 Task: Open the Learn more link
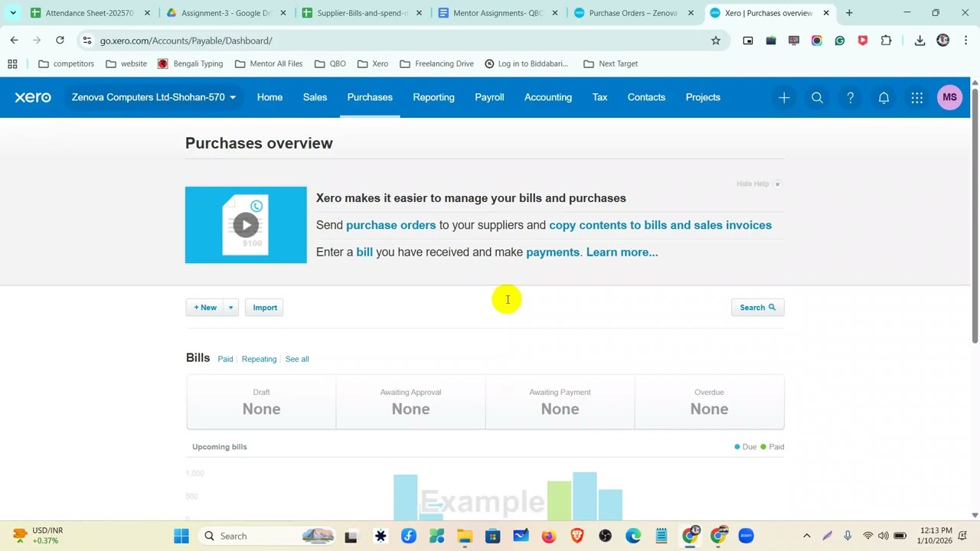(x=622, y=252)
